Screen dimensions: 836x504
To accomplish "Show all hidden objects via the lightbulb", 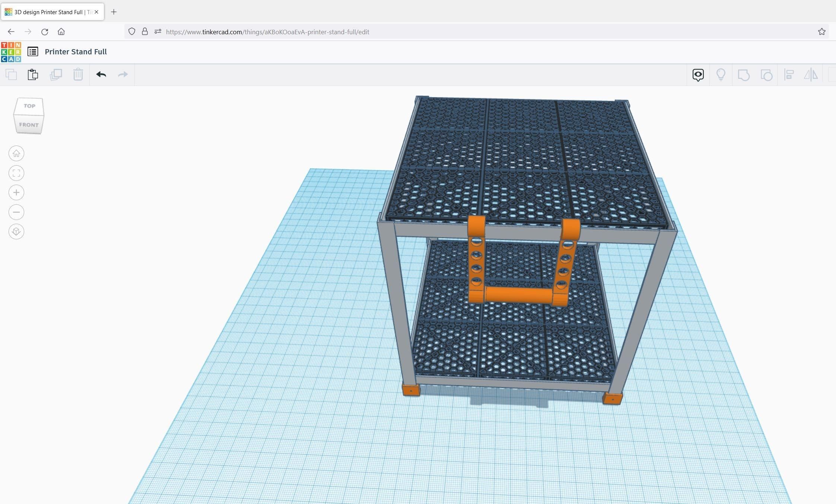I will coord(721,74).
